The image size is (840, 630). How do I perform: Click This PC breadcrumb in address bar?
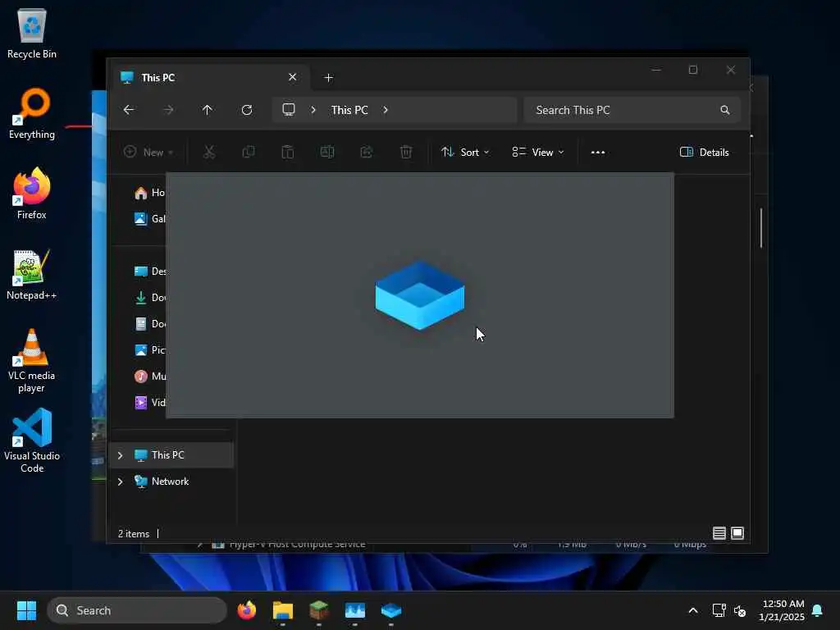click(349, 110)
